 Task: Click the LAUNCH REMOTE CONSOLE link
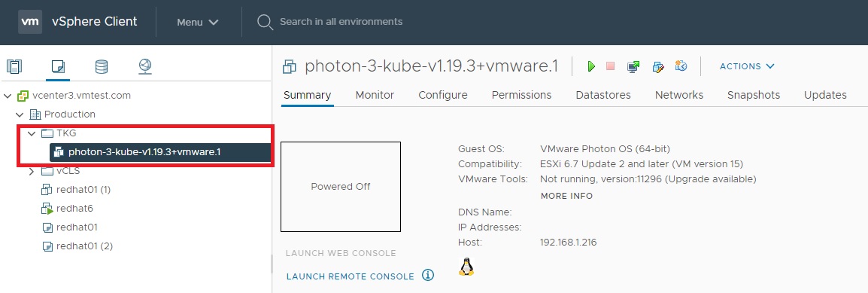(351, 276)
